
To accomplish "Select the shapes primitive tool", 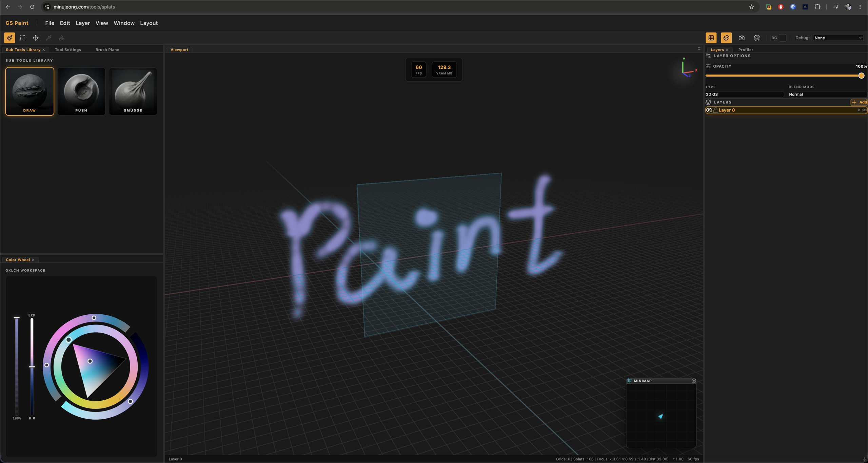I will click(x=62, y=38).
